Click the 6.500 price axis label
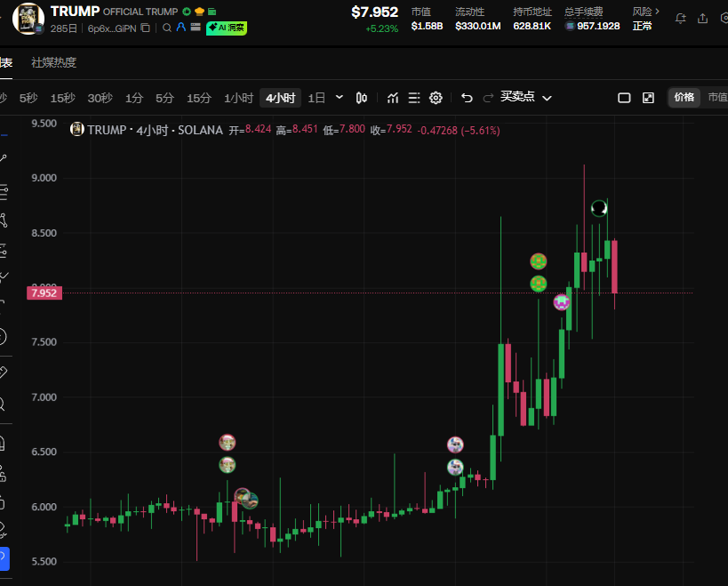 click(x=44, y=452)
